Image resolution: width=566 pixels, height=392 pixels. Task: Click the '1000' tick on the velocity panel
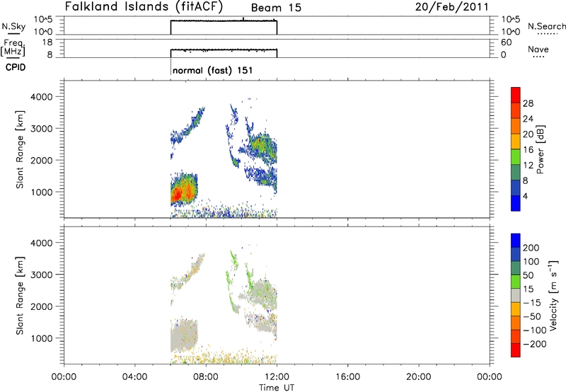click(41, 338)
